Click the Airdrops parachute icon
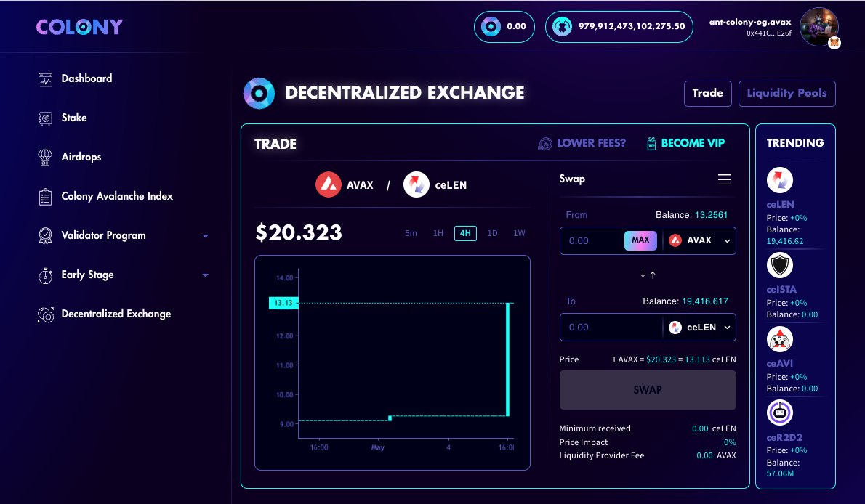 coord(45,157)
